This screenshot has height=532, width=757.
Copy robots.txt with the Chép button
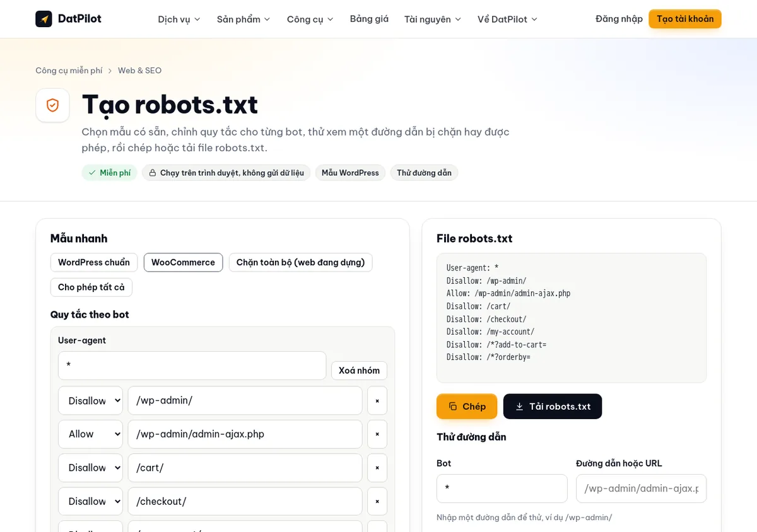[x=467, y=407]
